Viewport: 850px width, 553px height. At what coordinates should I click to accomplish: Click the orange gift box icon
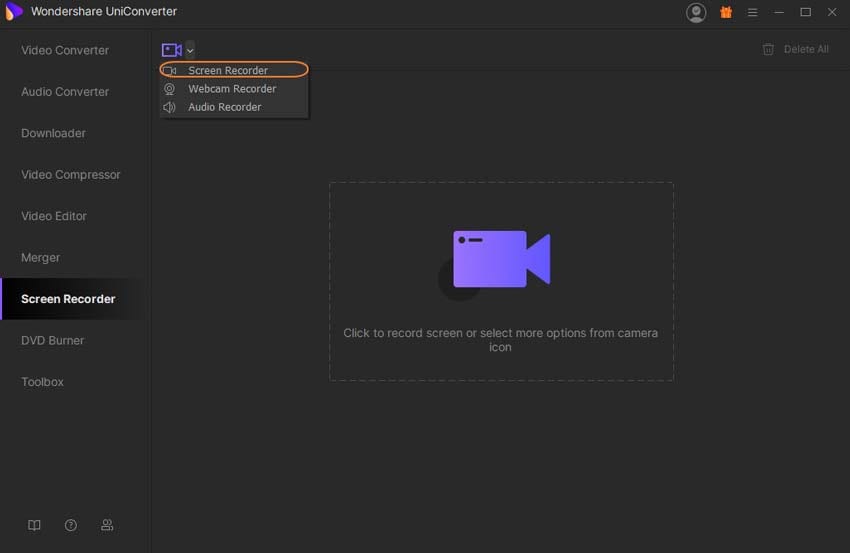726,12
